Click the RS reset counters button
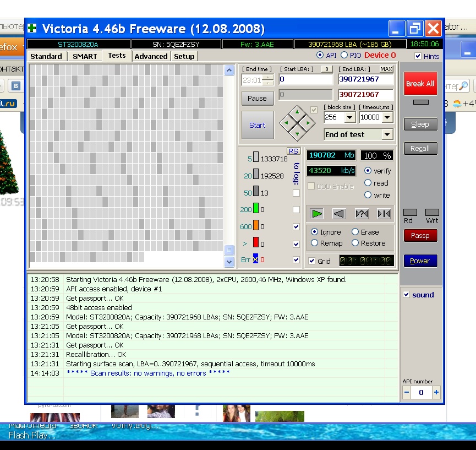This screenshot has height=450, width=476. 293,151
